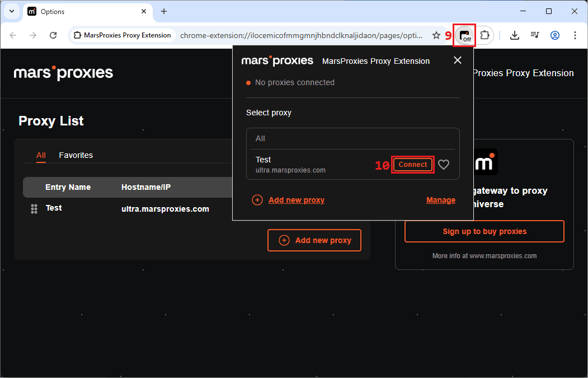Switch to the Favorites tab
This screenshot has width=588, height=378.
[76, 155]
